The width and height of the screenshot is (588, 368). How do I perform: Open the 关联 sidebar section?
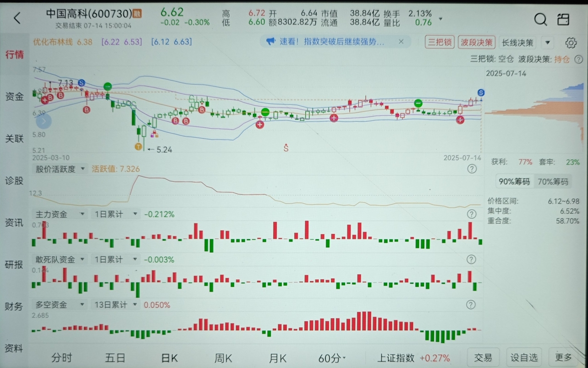[14, 138]
